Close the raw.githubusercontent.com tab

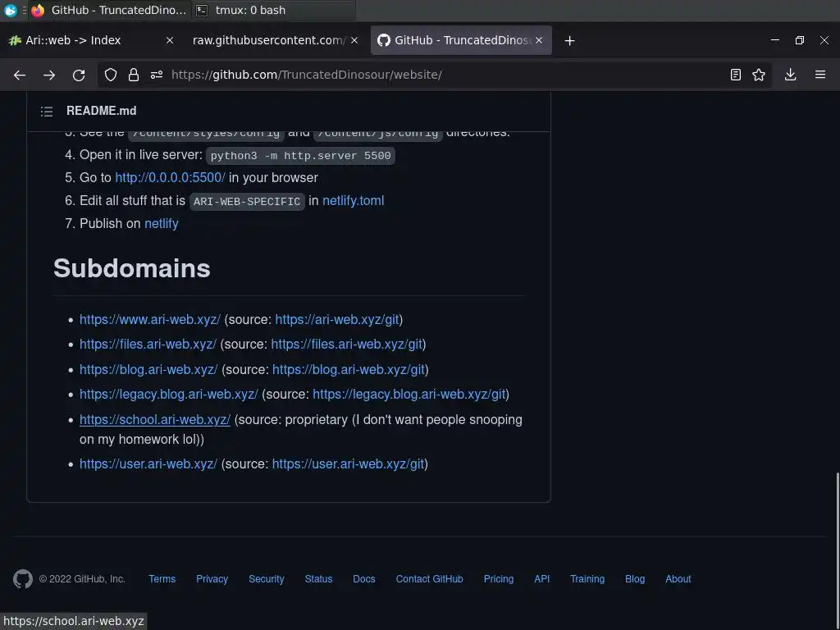click(354, 40)
